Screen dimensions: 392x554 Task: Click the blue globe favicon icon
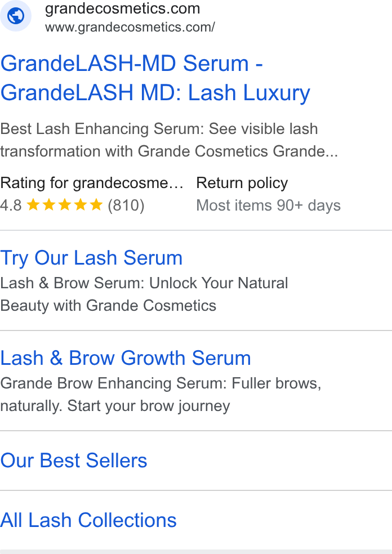(16, 16)
